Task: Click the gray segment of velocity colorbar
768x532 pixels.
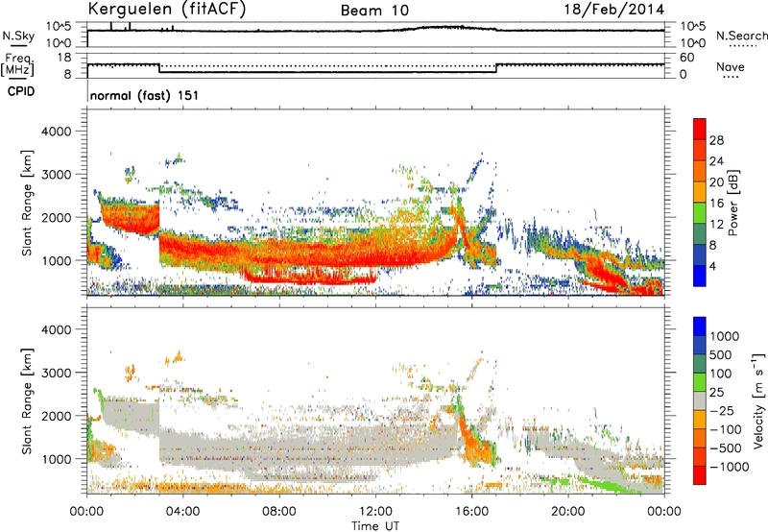Action: click(700, 400)
